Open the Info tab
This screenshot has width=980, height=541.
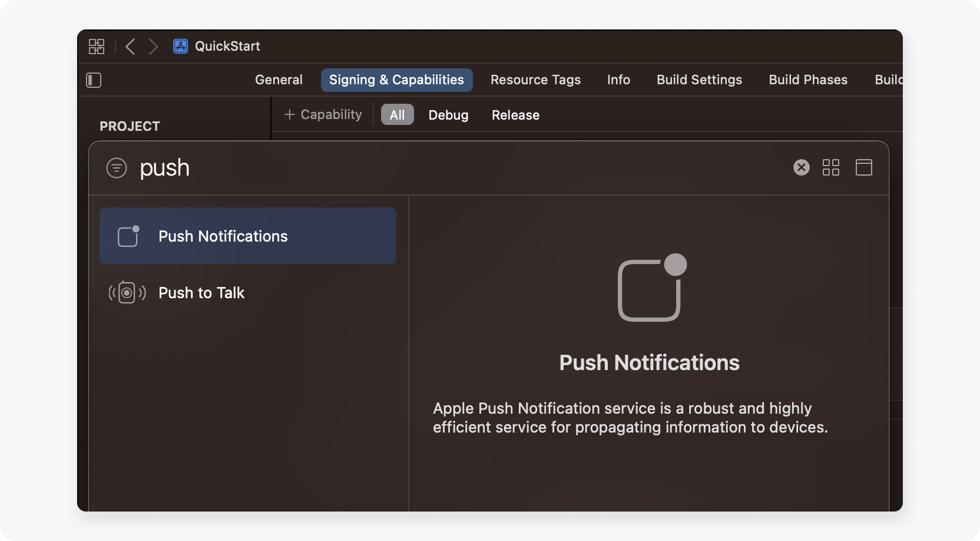[x=618, y=80]
